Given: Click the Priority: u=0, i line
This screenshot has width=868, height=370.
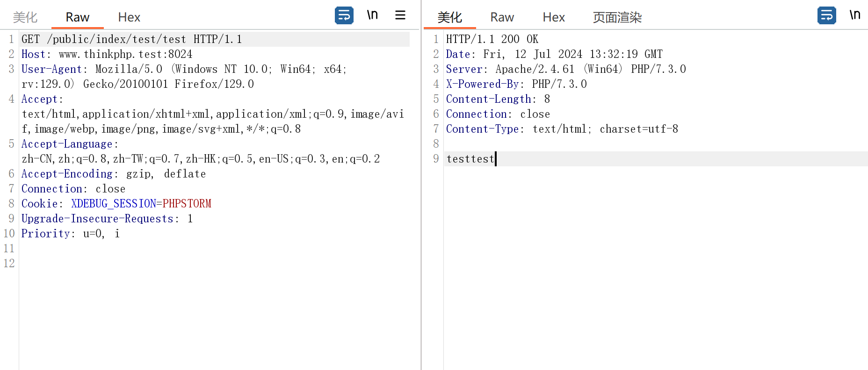Looking at the screenshot, I should pyautogui.click(x=71, y=234).
